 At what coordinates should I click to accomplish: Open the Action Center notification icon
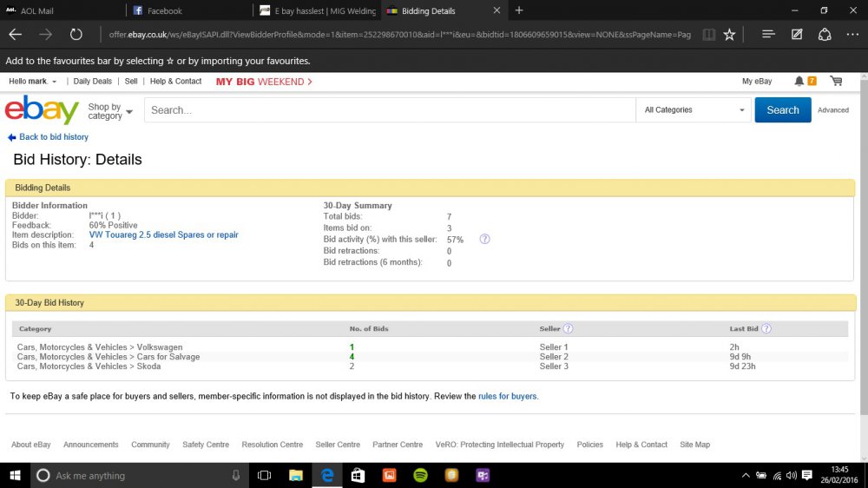[807, 475]
